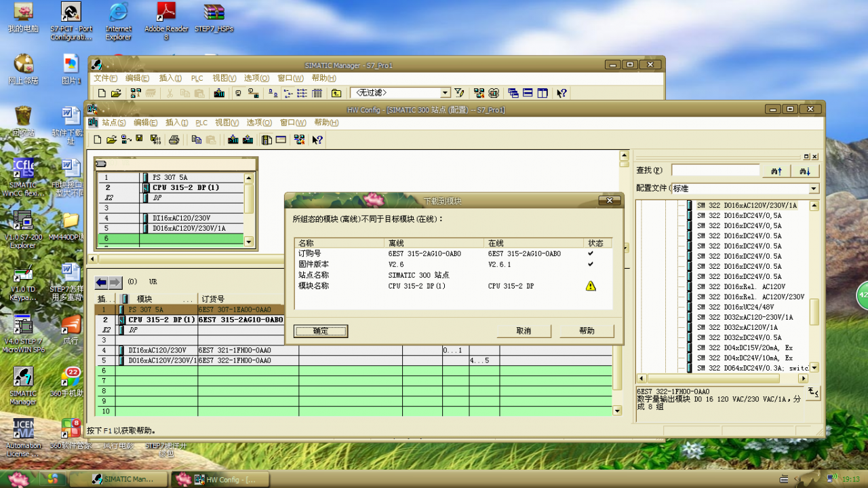The image size is (868, 488).
Task: Click the search downward binoculars button in catalog
Action: point(806,170)
